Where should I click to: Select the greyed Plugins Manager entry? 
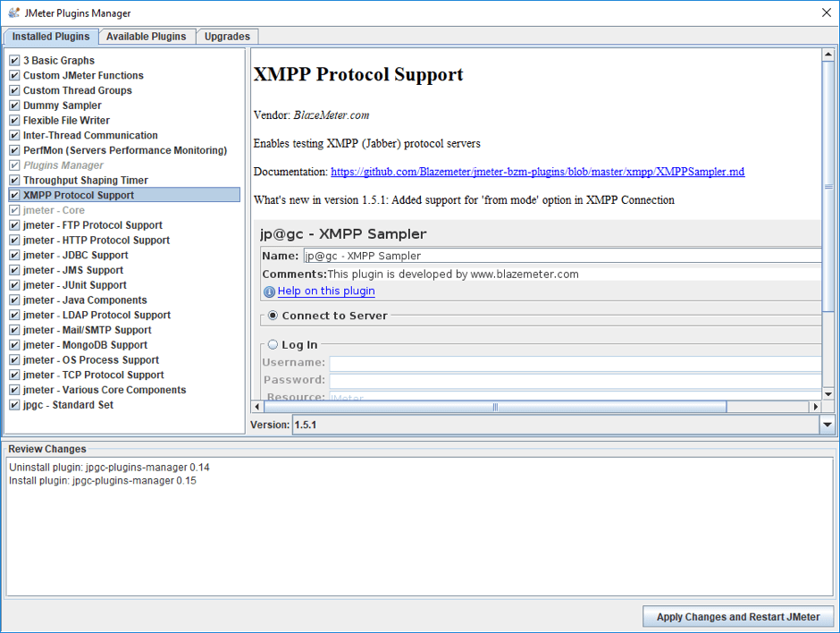(x=63, y=165)
